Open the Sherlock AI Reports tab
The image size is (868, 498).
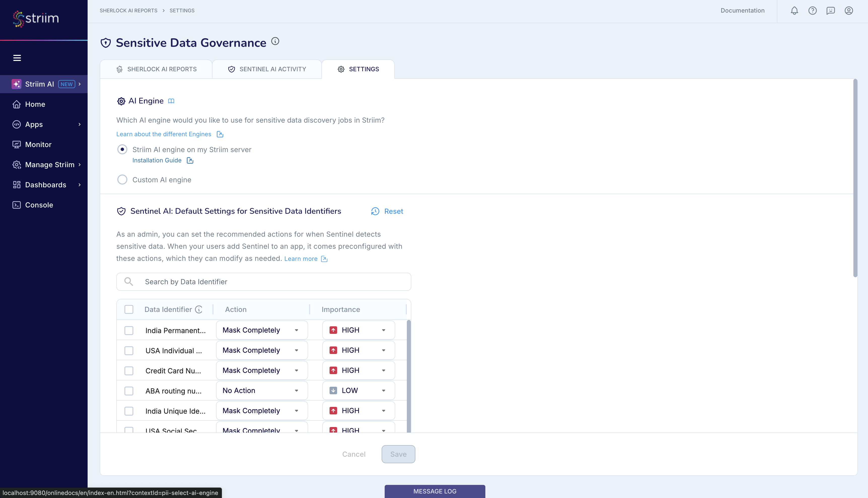tap(157, 69)
